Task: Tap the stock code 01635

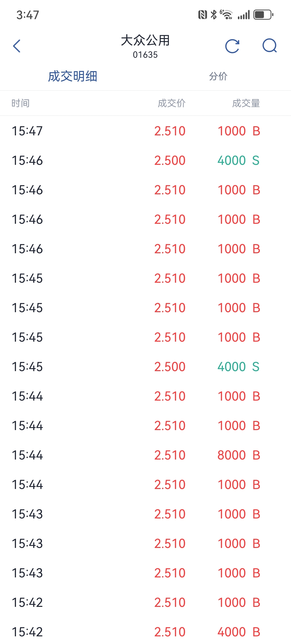Action: coord(145,55)
